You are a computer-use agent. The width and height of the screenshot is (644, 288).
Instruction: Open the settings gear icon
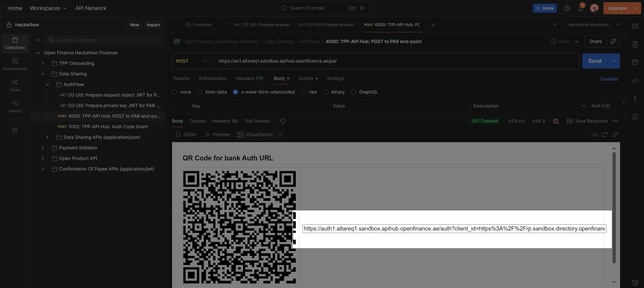click(x=567, y=8)
